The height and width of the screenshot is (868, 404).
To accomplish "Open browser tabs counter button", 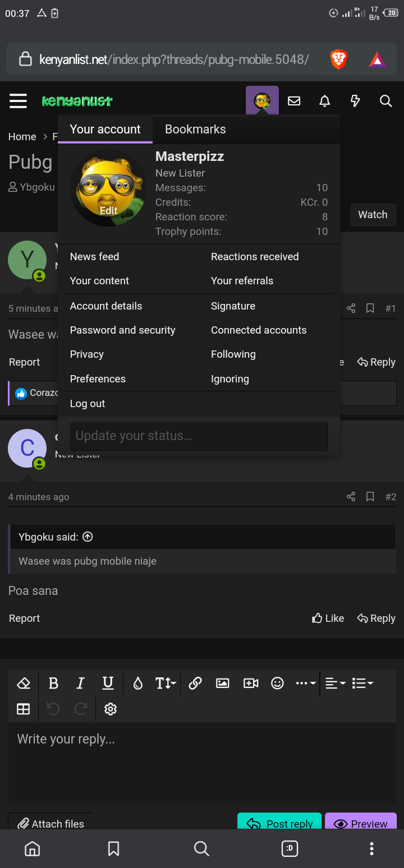I will click(x=290, y=848).
